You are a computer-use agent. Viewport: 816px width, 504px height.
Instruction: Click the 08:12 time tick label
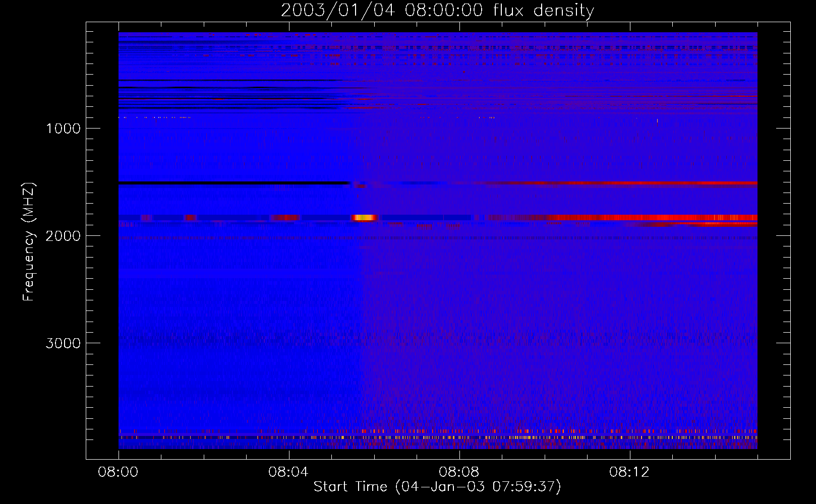click(629, 472)
